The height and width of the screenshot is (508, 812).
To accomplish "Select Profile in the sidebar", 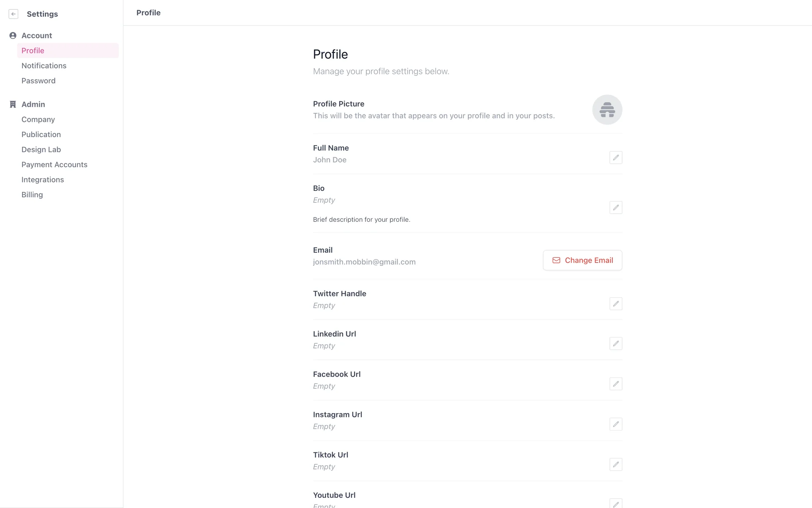I will 33,51.
